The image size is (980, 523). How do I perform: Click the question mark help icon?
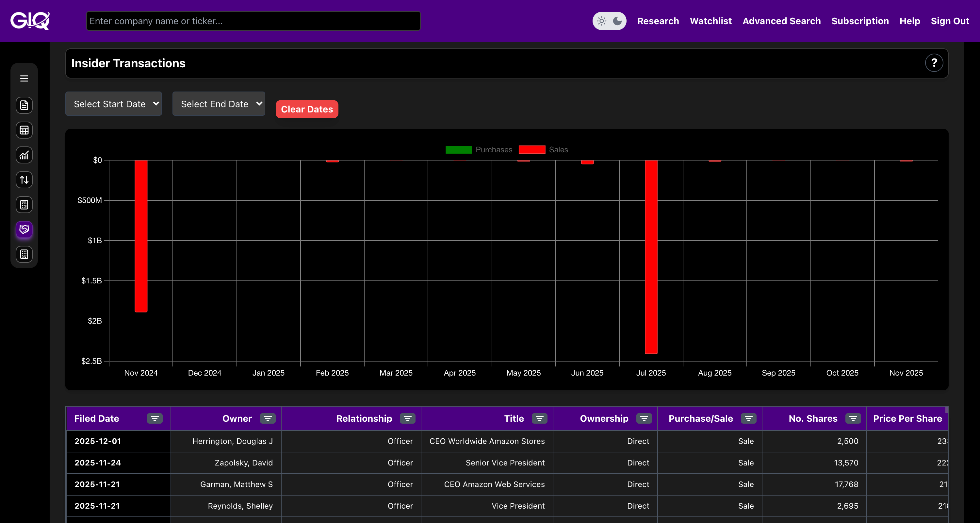[934, 63]
